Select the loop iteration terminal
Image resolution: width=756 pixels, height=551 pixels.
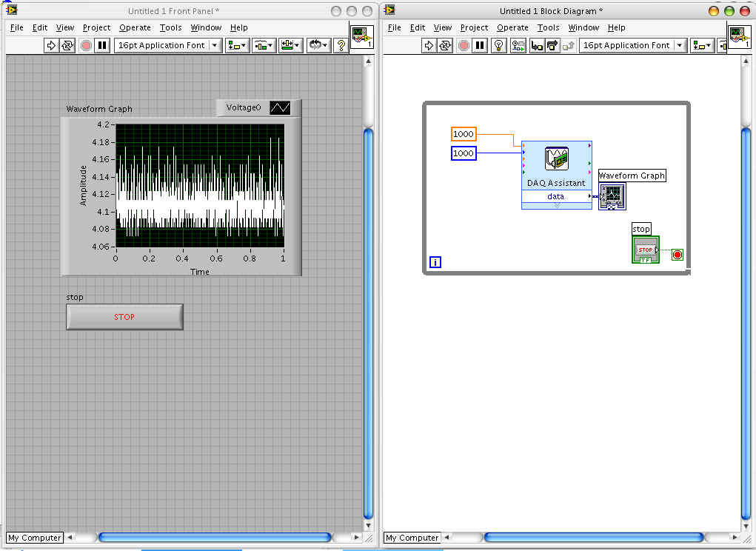tap(435, 261)
